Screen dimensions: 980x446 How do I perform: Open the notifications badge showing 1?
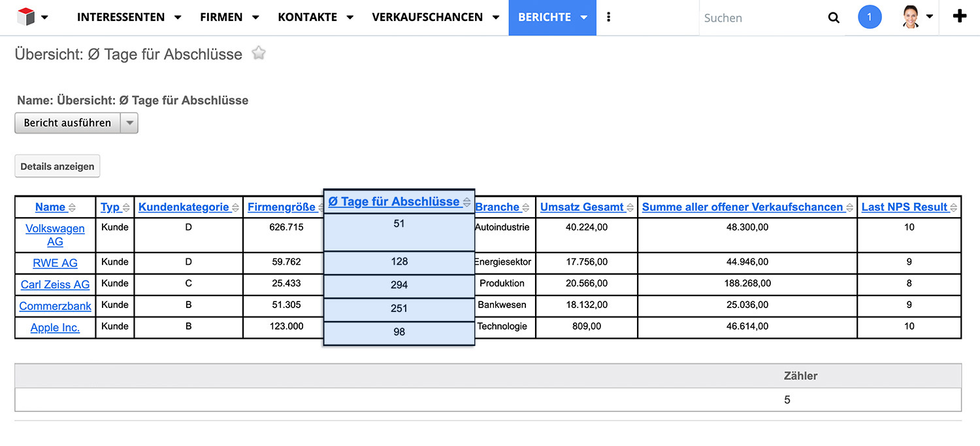tap(869, 18)
